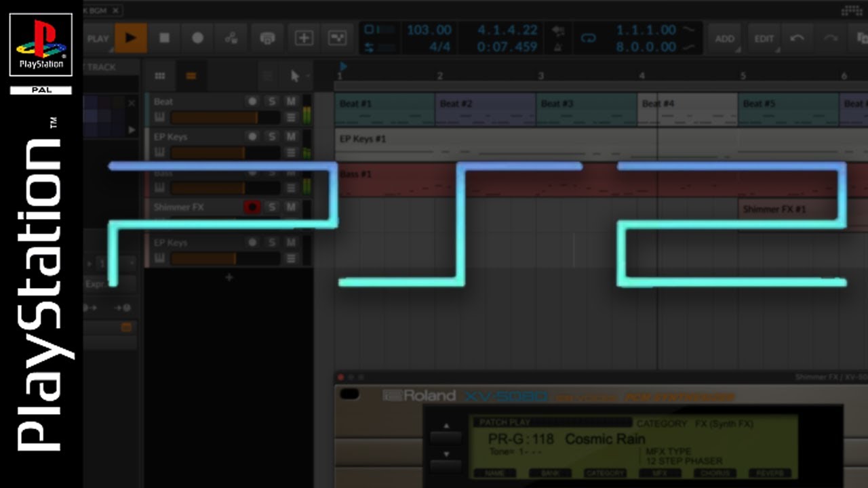Arm the first EP Keys track for recording

point(252,136)
